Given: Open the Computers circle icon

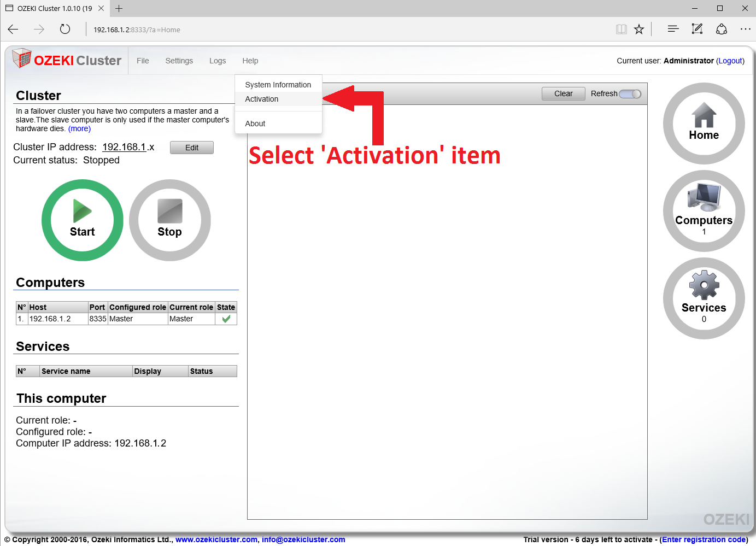Looking at the screenshot, I should pos(704,211).
